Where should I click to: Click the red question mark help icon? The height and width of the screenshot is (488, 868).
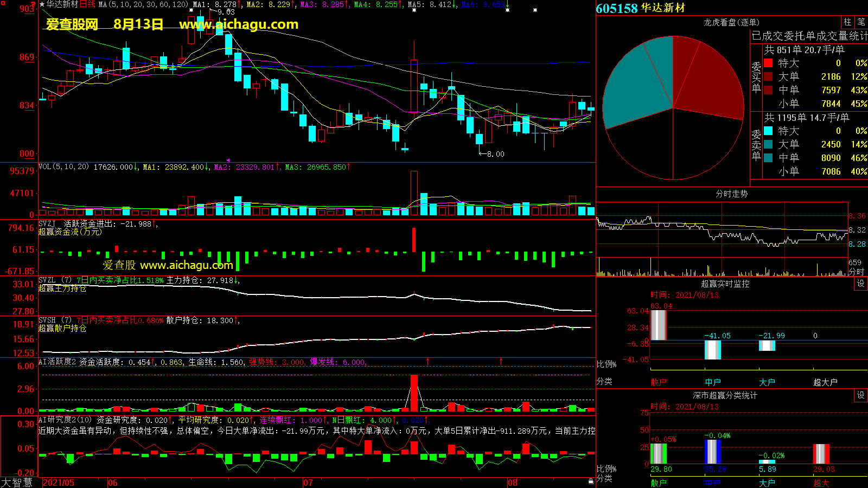click(34, 4)
